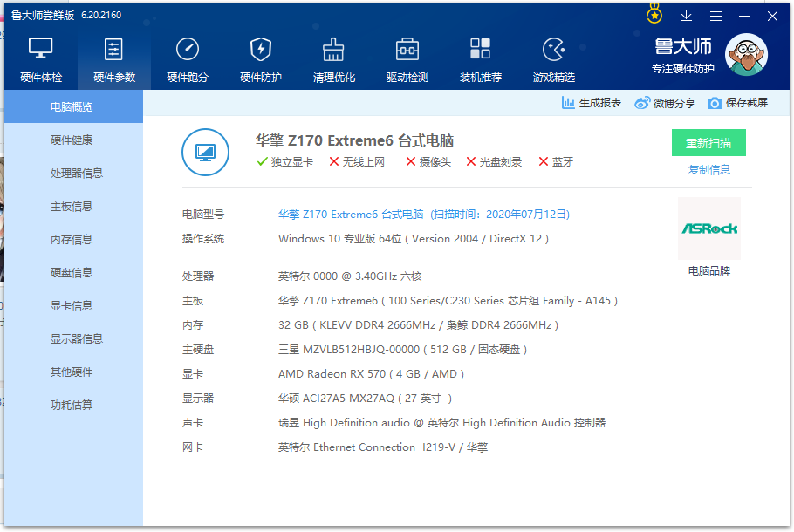Viewport: 794px width, 532px height.
Task: Click 生成报表 to generate report
Action: (x=592, y=103)
